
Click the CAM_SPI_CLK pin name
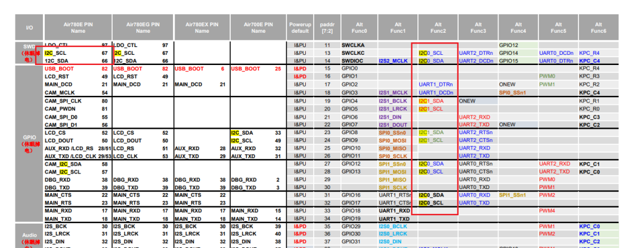pos(62,101)
